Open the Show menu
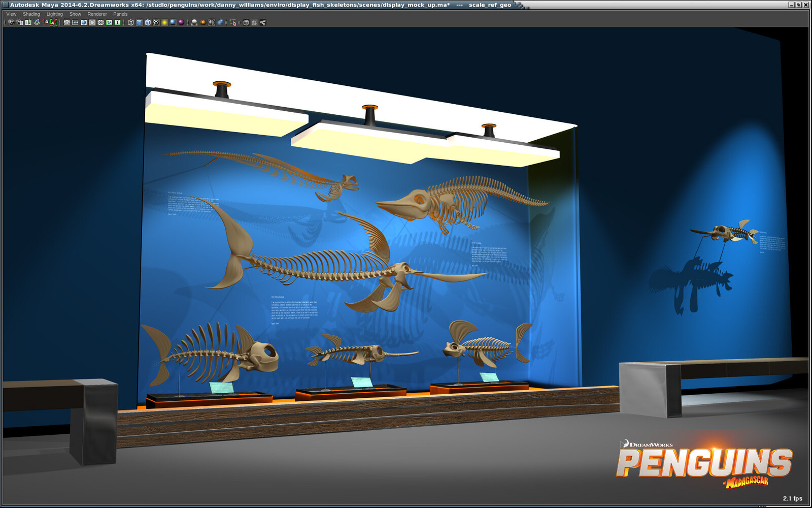 click(x=75, y=14)
